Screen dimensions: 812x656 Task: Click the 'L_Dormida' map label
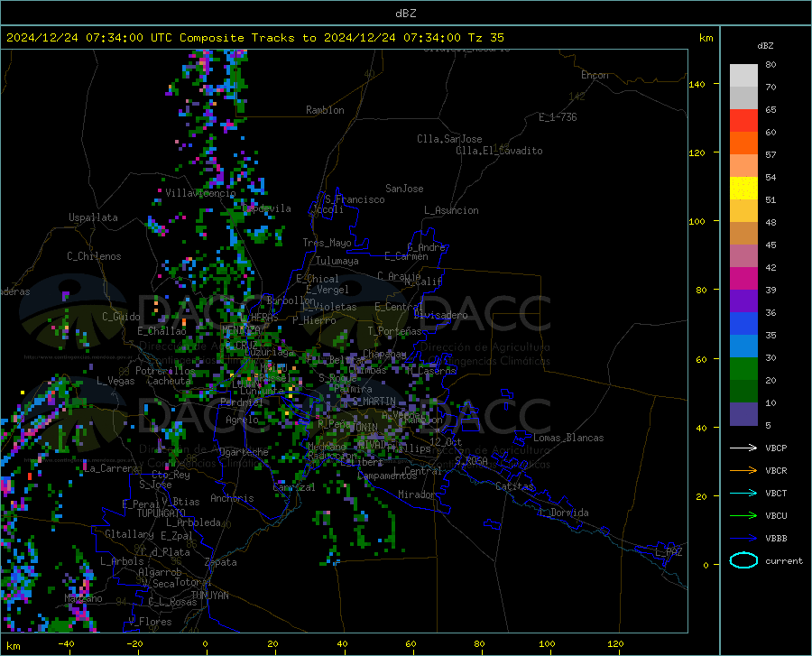pyautogui.click(x=563, y=513)
